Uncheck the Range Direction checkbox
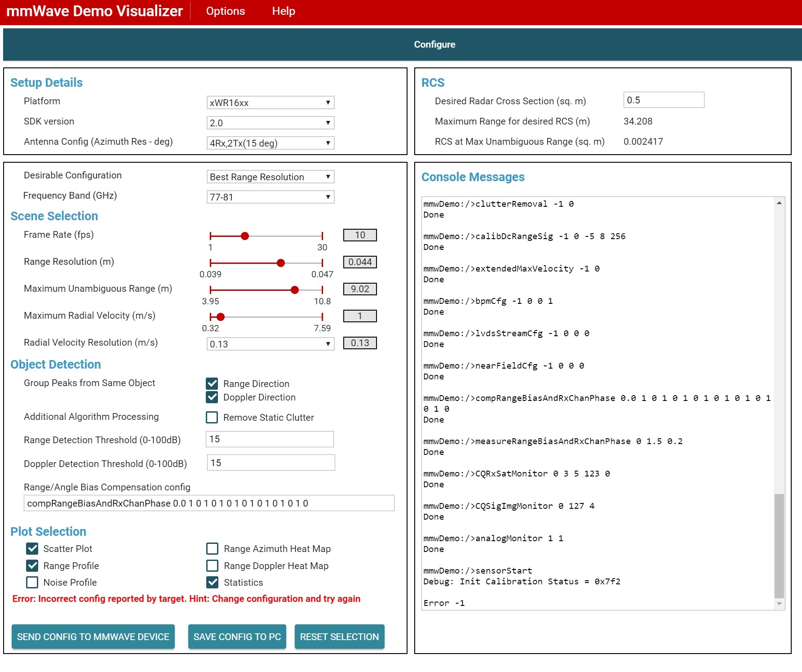802x672 pixels. click(x=212, y=383)
